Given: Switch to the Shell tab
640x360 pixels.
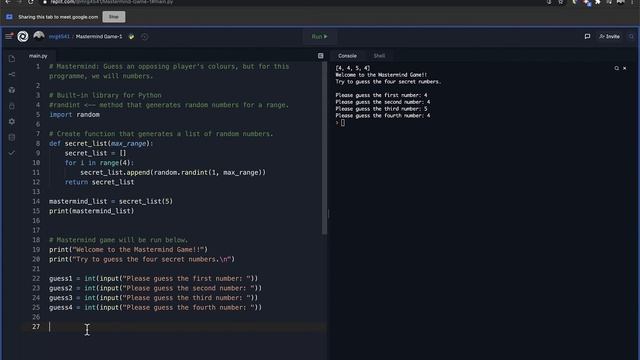Looking at the screenshot, I should [379, 56].
